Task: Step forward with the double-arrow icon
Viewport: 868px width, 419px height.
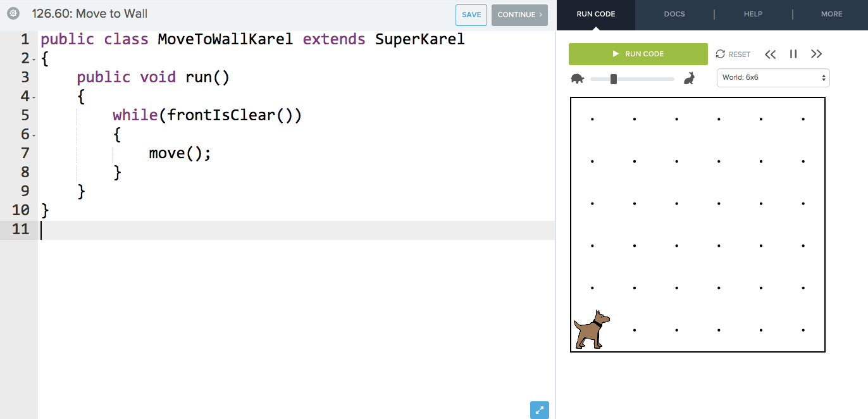Action: (816, 54)
